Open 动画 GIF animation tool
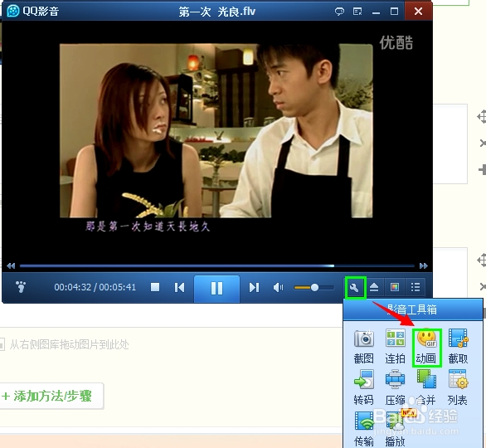This screenshot has height=448, width=486. [426, 348]
